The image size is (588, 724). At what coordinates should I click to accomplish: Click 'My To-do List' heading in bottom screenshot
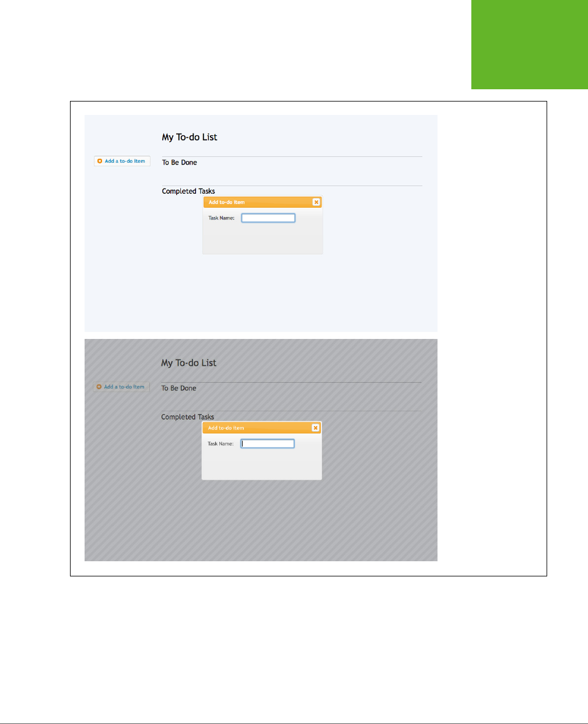189,363
